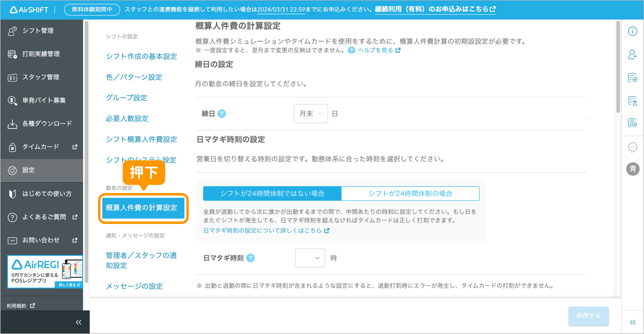Click external link icon next to お問い合わせ
This screenshot has width=644, height=334.
(75, 240)
